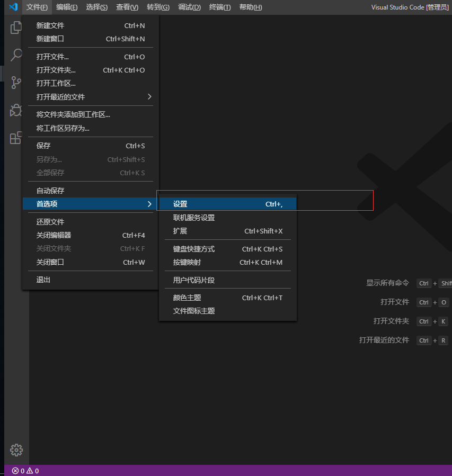Open 联机服务设置 entry
452x476 pixels.
pyautogui.click(x=227, y=218)
